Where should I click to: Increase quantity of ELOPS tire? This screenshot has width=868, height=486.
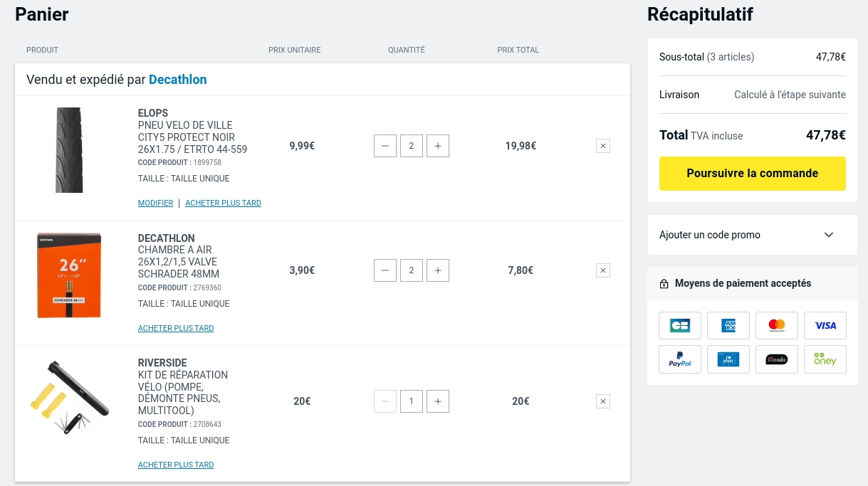point(437,146)
